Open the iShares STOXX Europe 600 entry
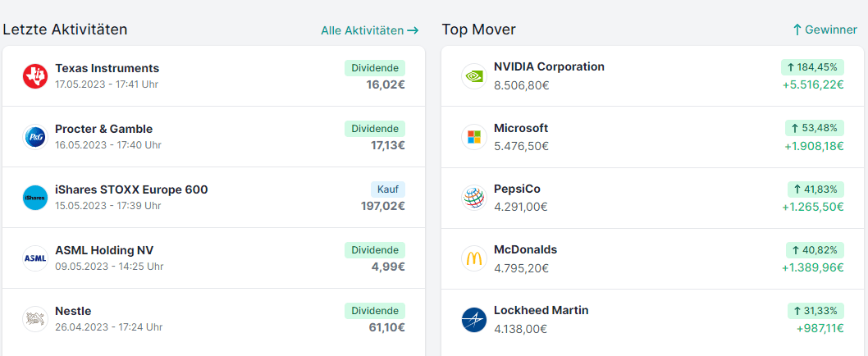 click(213, 198)
